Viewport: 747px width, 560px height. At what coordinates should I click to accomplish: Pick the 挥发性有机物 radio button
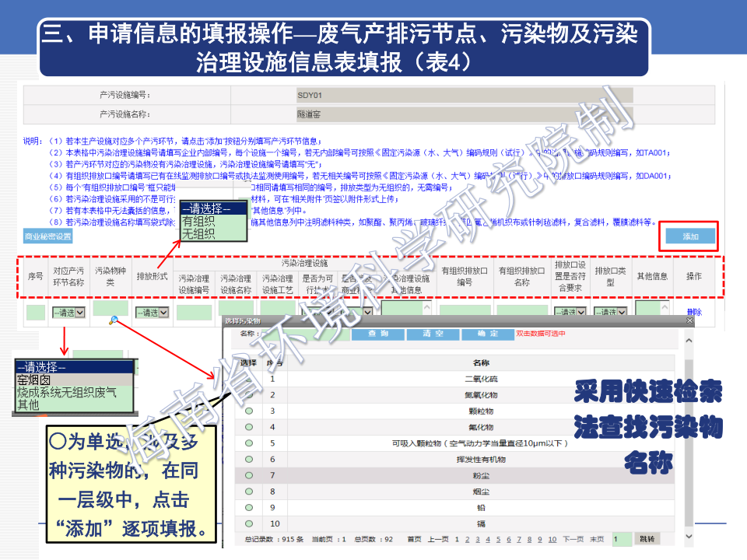click(249, 460)
